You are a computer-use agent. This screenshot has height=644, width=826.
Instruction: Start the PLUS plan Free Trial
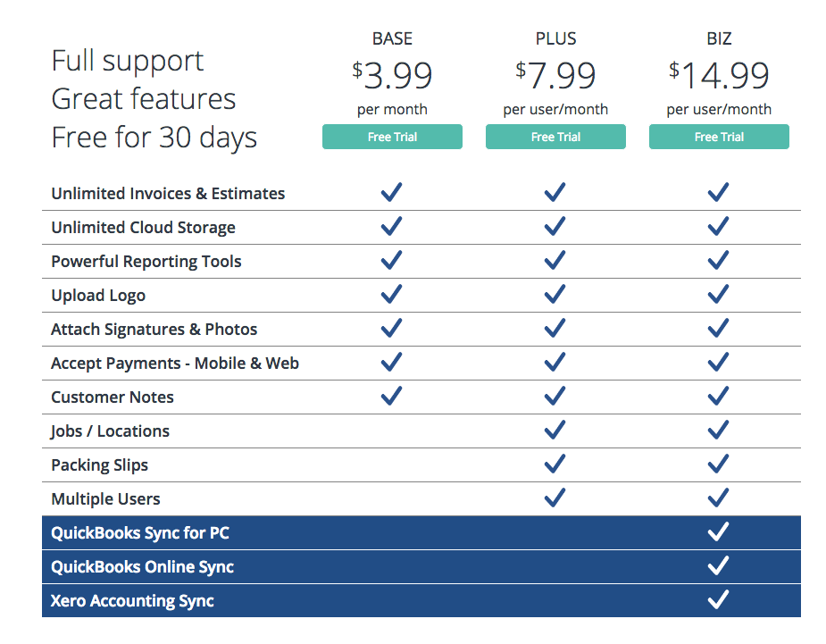[555, 137]
